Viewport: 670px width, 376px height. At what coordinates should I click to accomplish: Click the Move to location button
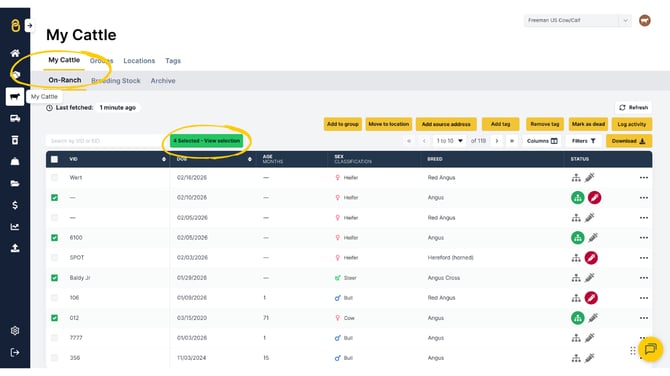388,124
